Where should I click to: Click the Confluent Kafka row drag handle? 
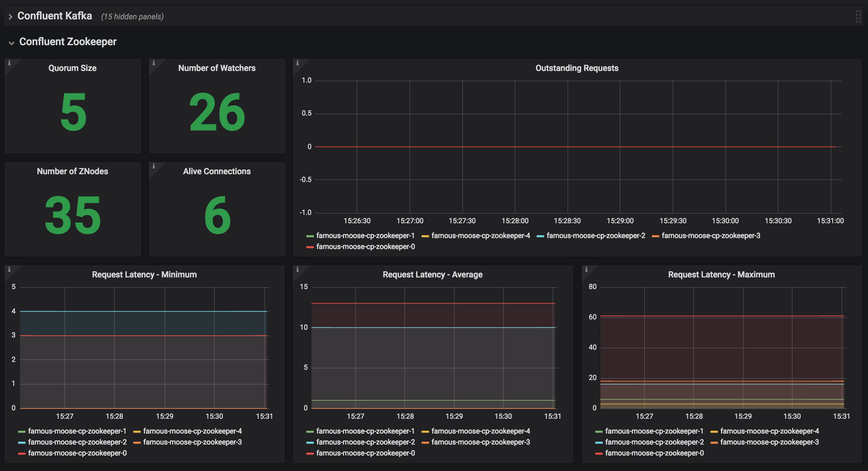point(858,16)
